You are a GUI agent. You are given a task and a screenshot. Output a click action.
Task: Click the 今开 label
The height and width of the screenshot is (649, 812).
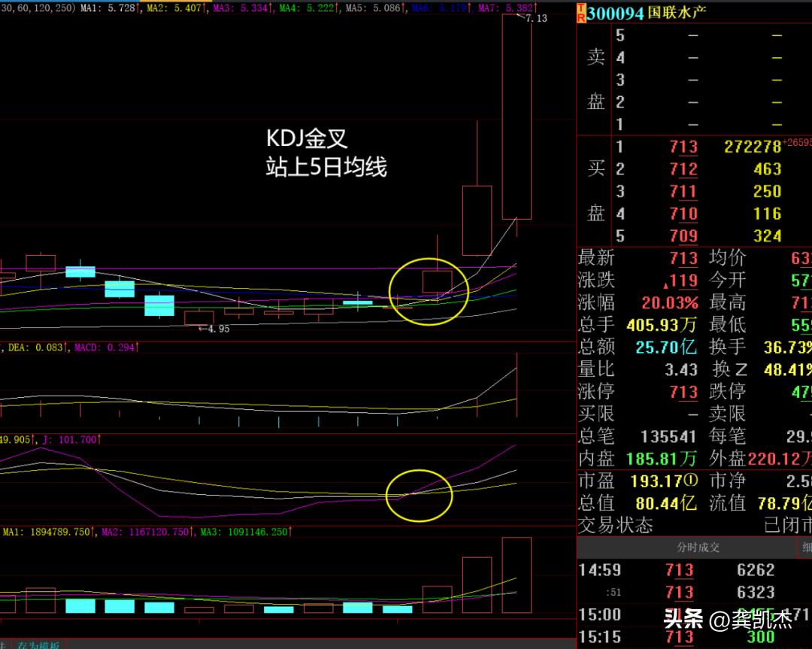728,281
